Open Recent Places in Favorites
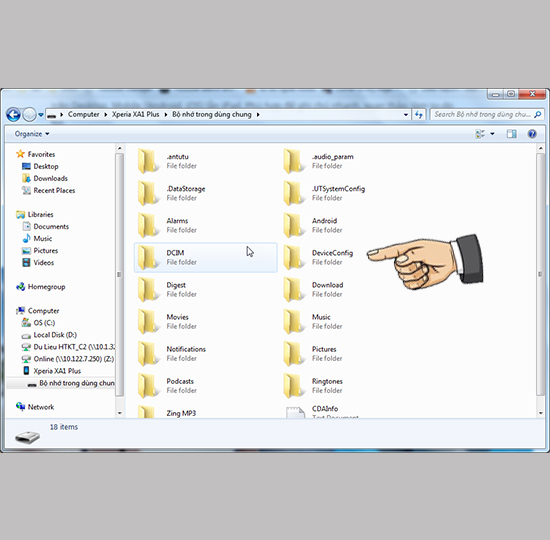550x540 pixels. 54,191
